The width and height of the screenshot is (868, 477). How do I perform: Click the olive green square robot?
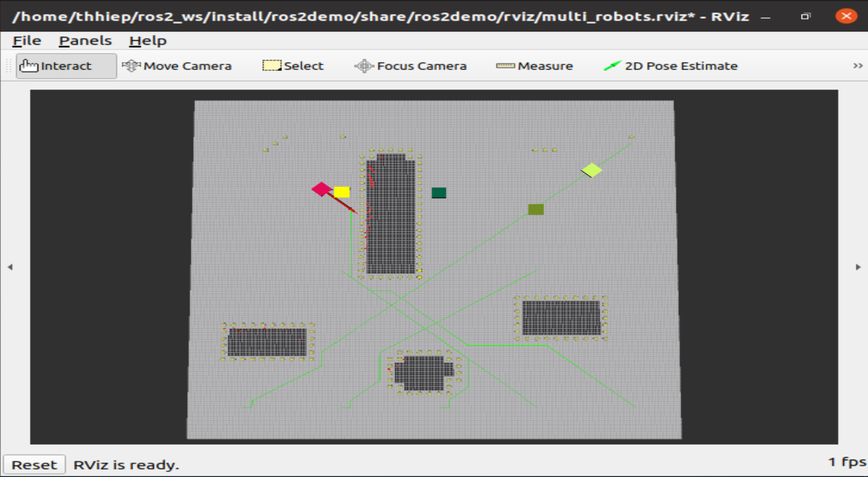point(535,209)
